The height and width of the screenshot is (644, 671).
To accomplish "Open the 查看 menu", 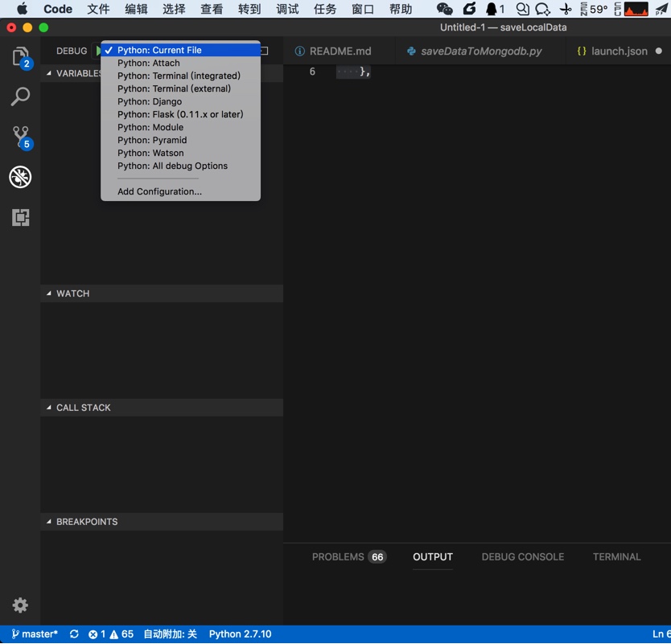I will click(212, 9).
